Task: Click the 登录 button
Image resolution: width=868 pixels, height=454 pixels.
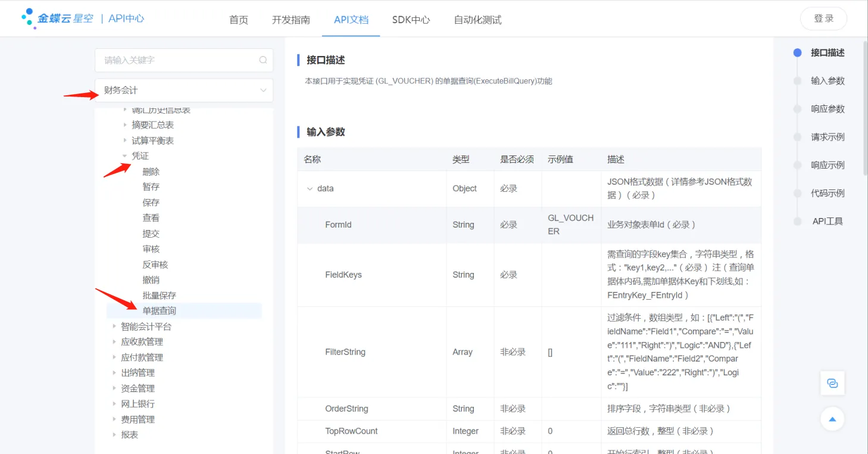Action: 823,18
